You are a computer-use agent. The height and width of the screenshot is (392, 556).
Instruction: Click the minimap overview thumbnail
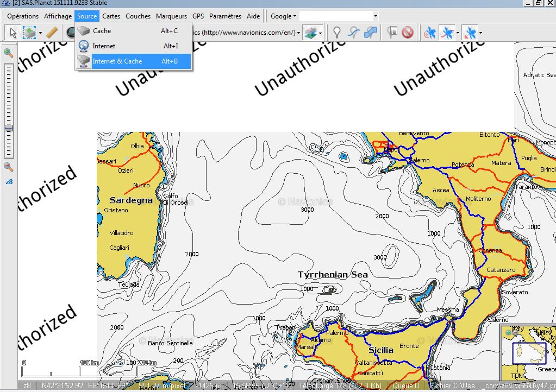click(x=528, y=352)
